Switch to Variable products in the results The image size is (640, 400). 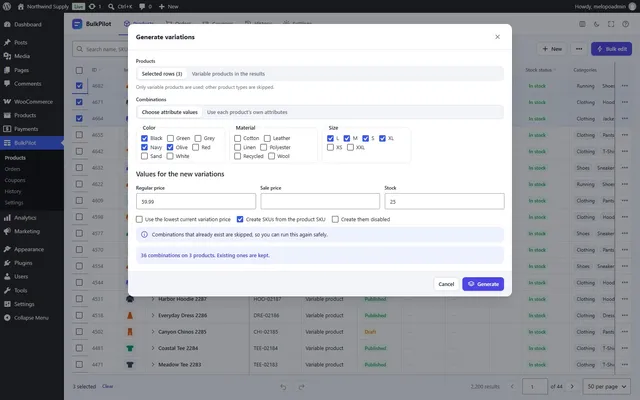(228, 74)
